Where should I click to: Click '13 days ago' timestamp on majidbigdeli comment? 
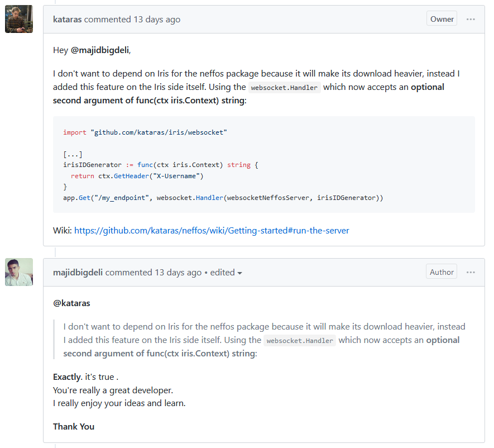click(x=178, y=273)
